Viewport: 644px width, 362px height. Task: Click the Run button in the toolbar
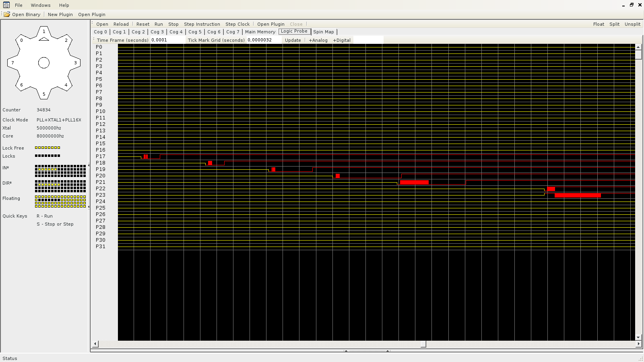coord(159,24)
